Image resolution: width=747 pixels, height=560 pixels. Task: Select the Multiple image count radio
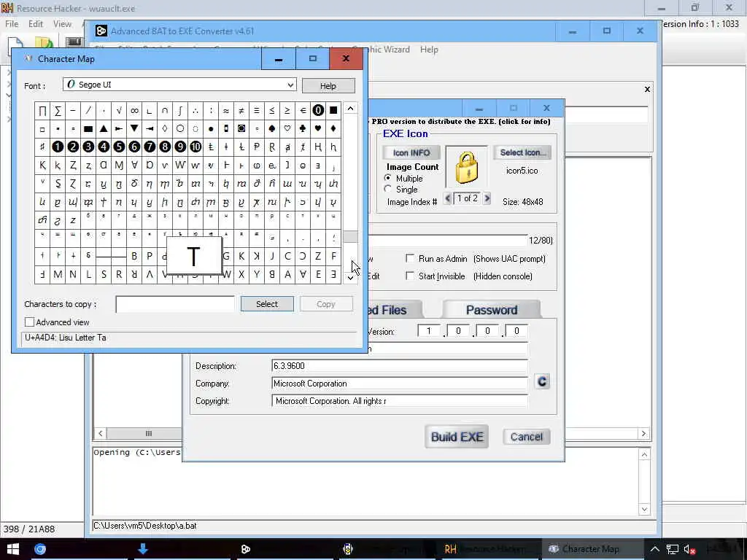click(388, 178)
